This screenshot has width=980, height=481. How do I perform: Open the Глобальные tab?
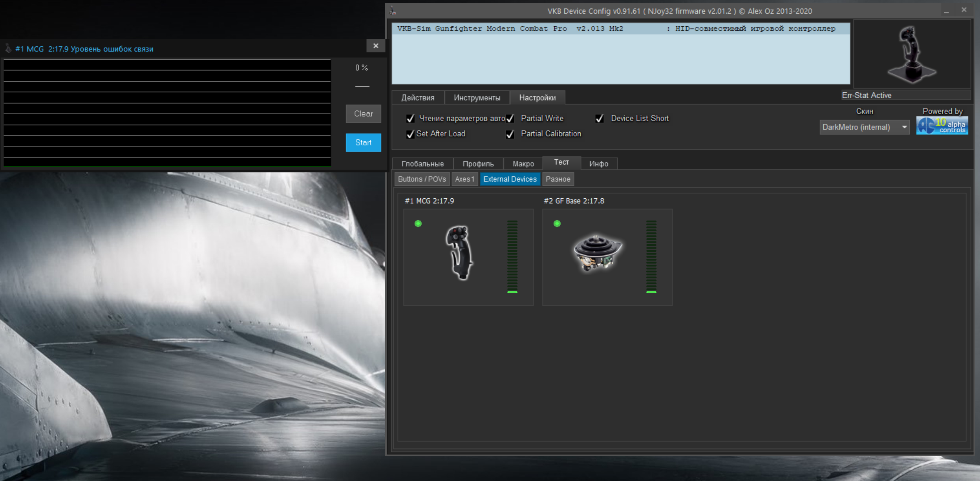click(423, 164)
